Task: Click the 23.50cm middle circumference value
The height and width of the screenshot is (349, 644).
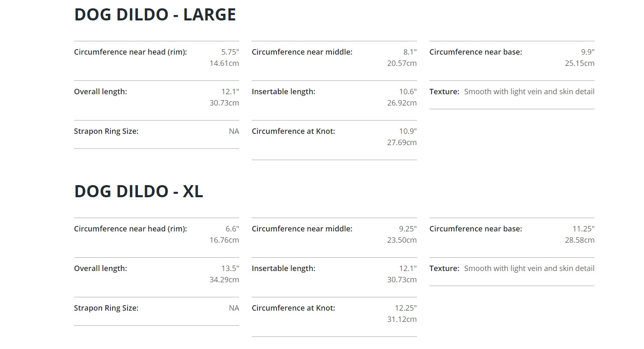Action: click(x=402, y=240)
